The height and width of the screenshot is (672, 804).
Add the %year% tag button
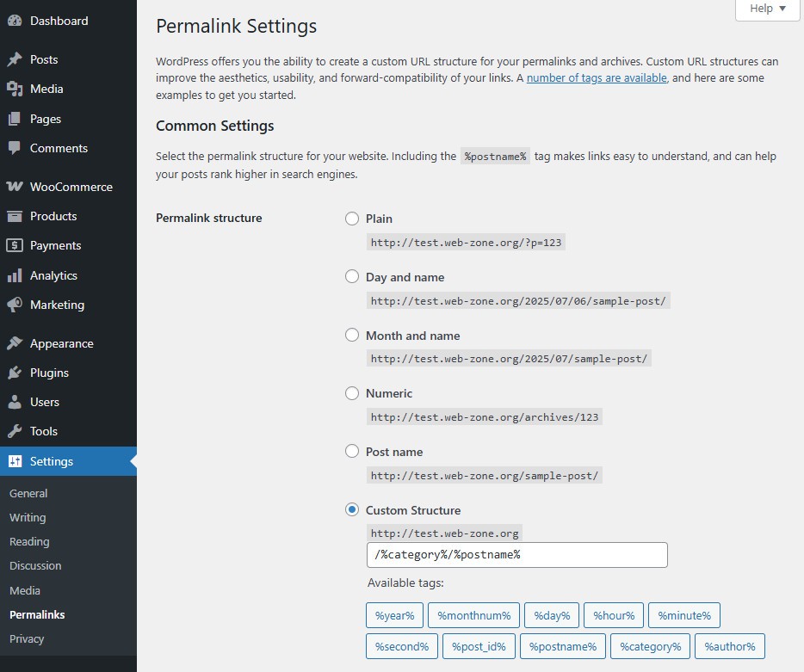pos(394,615)
